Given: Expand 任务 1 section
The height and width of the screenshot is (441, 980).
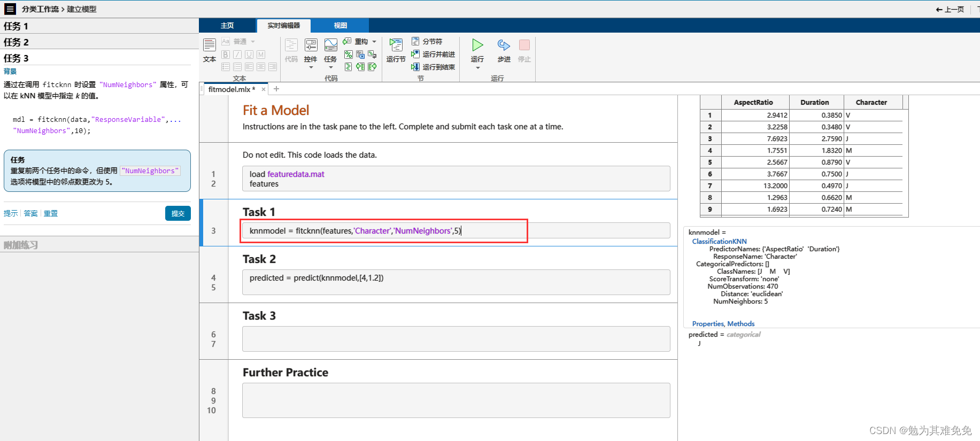Looking at the screenshot, I should click(x=99, y=26).
